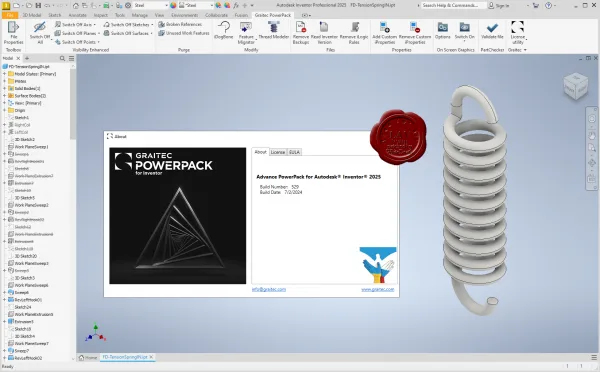Click the info@graitec.com email link
Screen dimensions: 600x372
(x=269, y=289)
